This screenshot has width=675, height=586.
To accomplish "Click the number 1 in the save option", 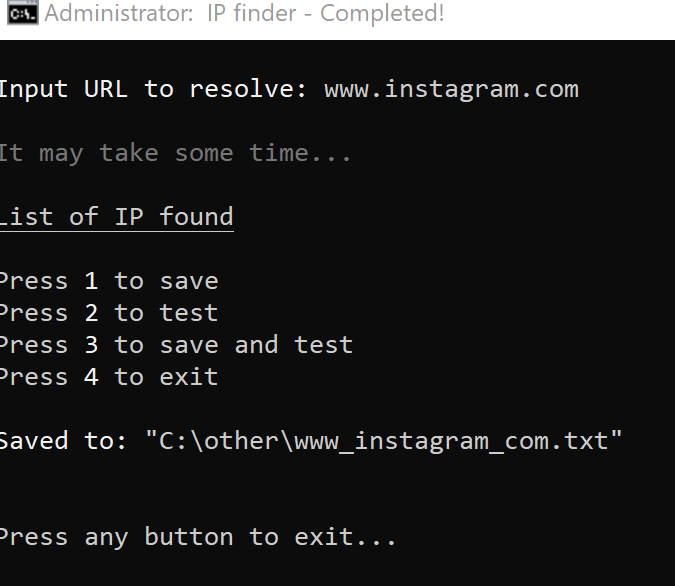I will [x=91, y=281].
